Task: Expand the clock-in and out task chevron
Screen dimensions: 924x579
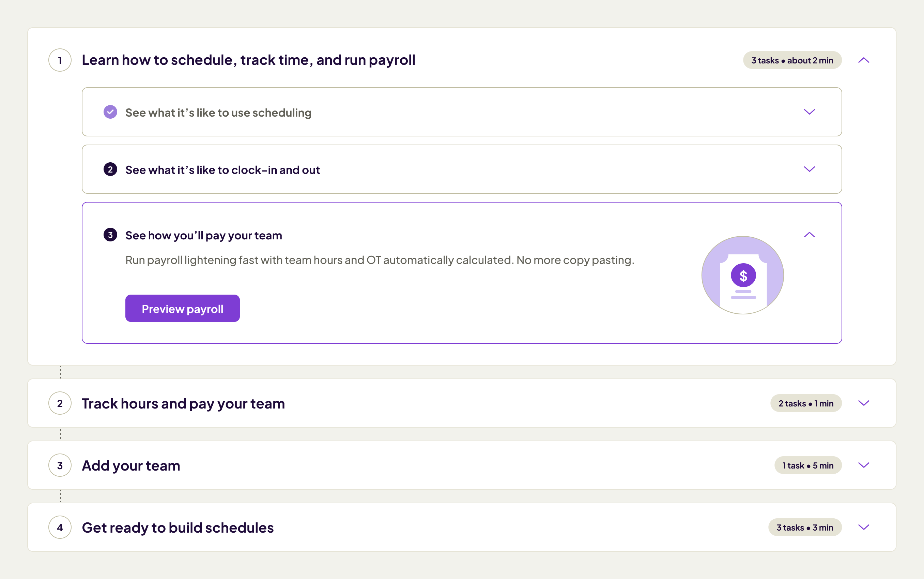Action: click(809, 169)
